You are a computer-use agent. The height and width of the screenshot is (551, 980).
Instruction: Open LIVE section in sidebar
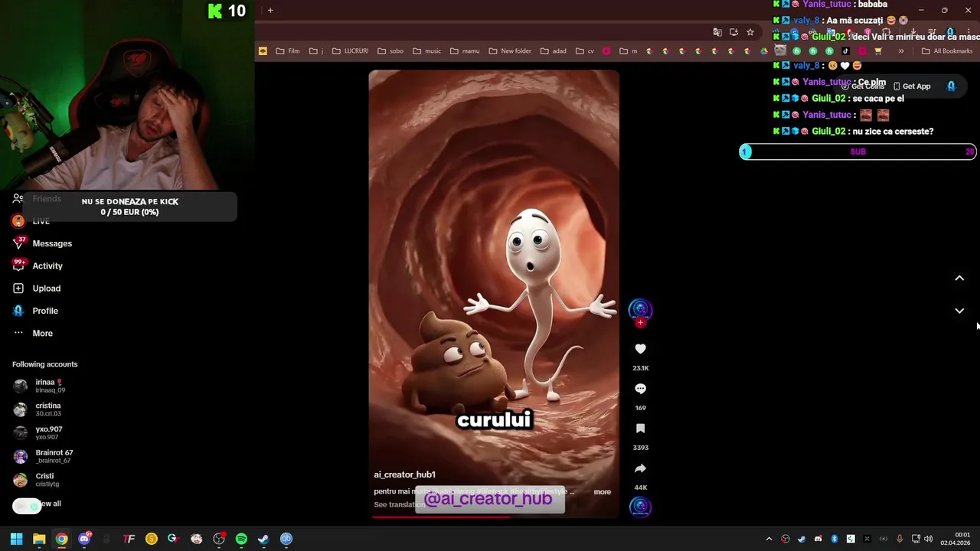[31, 221]
